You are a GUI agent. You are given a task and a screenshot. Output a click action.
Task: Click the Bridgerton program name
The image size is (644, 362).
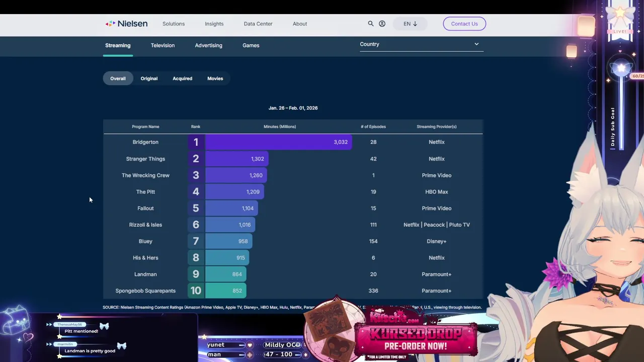pos(145,142)
